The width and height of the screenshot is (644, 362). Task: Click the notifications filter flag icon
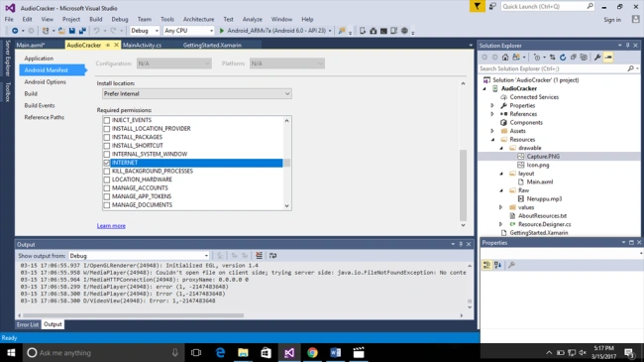point(478,6)
